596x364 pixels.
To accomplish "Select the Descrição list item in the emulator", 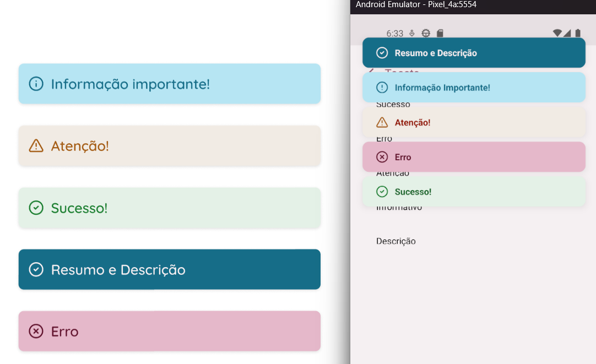I will click(x=395, y=241).
